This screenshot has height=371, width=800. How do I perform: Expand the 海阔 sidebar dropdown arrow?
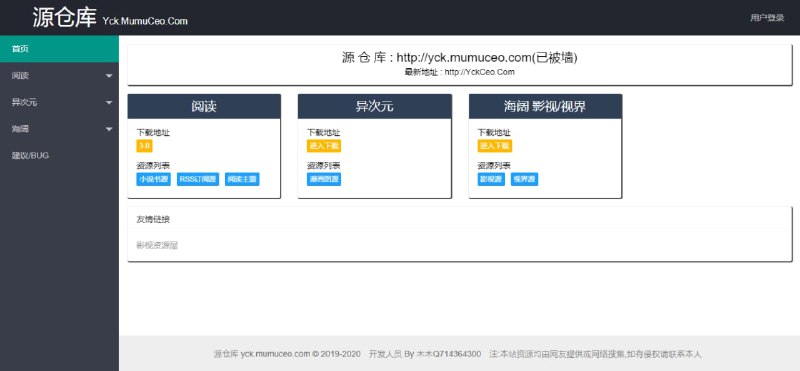[109, 129]
